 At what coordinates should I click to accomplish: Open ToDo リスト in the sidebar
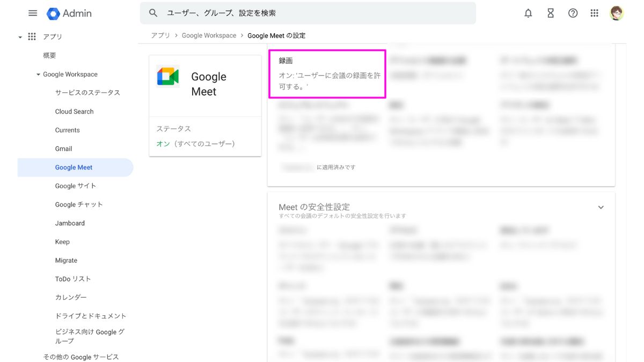[73, 279]
